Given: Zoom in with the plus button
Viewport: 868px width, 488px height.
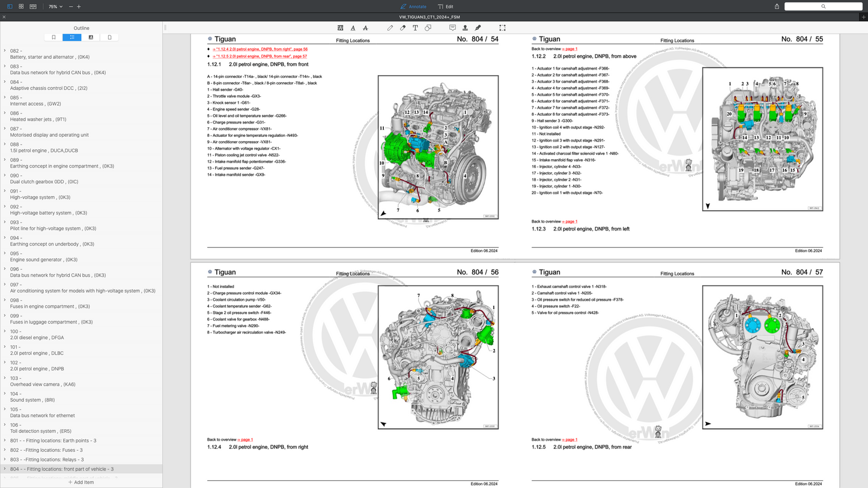Looking at the screenshot, I should pos(79,7).
